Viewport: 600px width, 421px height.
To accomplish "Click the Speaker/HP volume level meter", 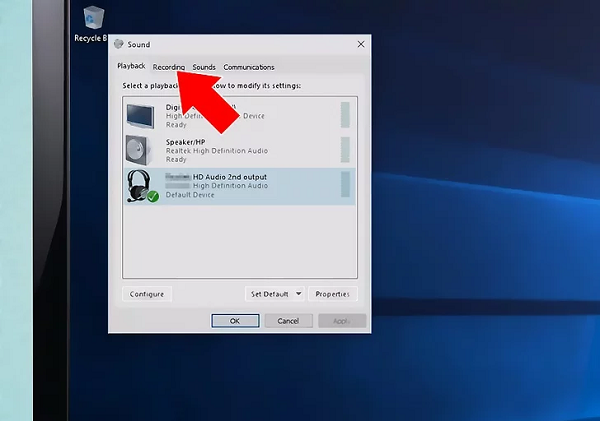I will (346, 150).
